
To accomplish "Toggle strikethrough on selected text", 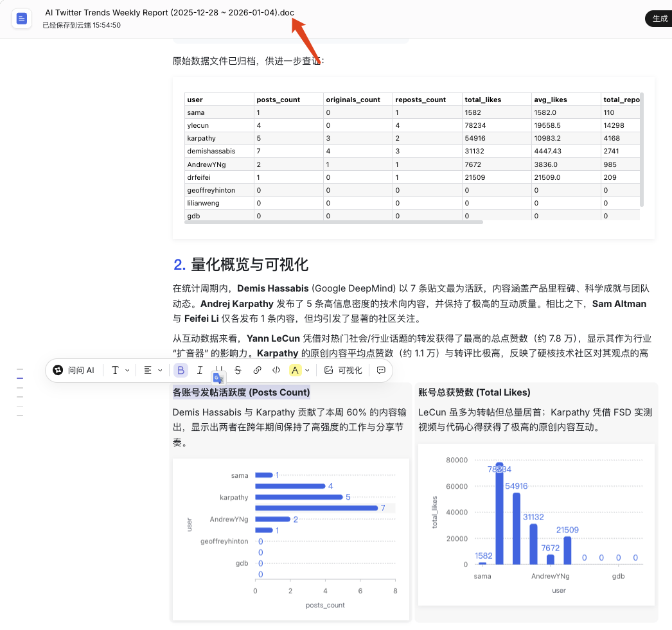I will pos(238,370).
